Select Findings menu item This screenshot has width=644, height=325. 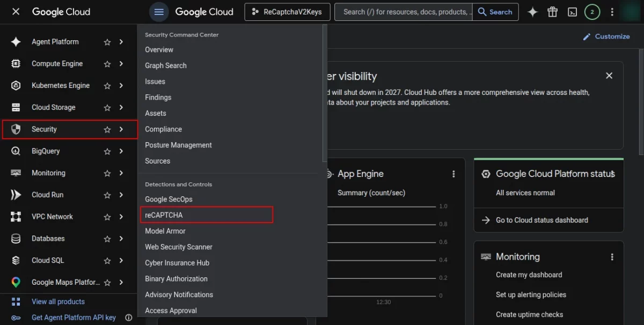pos(158,97)
